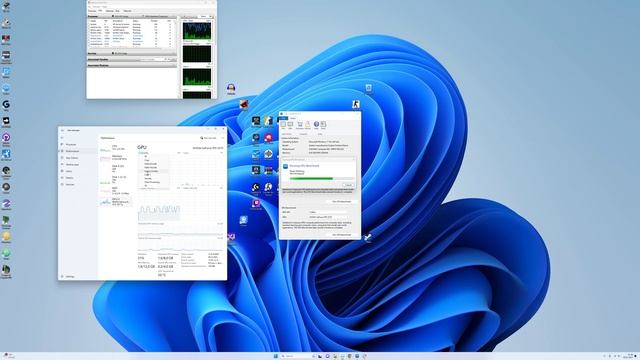Screen dimensions: 640x360
Task: Expand Services section in Resource Monitor
Action: pos(131,53)
